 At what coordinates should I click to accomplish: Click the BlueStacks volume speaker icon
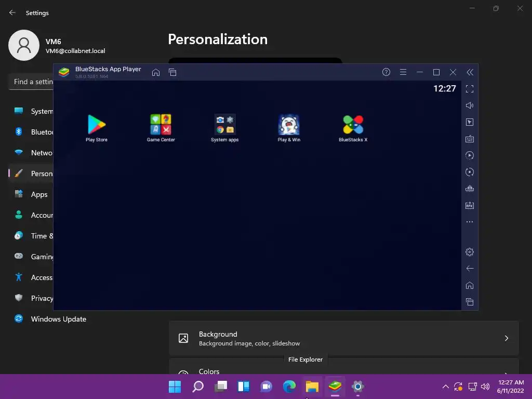pos(470,105)
